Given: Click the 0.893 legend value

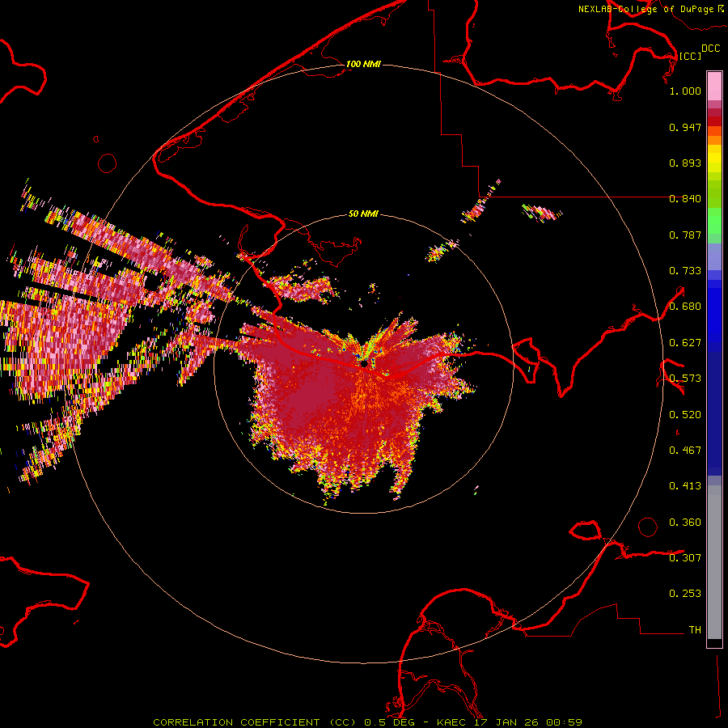Looking at the screenshot, I should (x=685, y=163).
